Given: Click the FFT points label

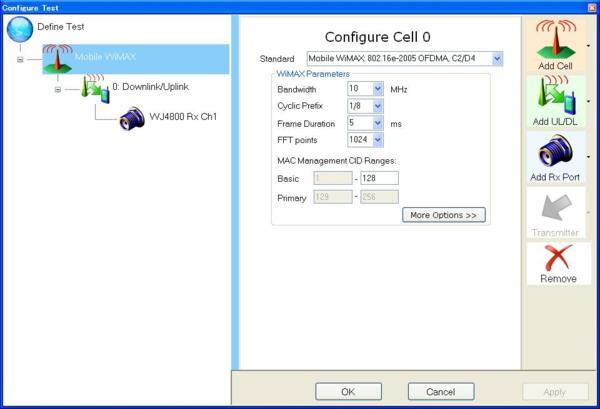Looking at the screenshot, I should pyautogui.click(x=297, y=140).
